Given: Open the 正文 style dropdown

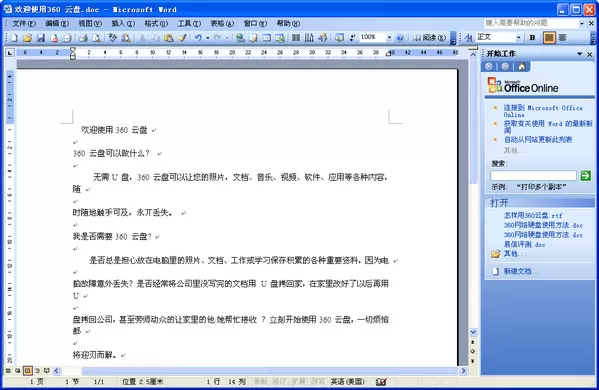Looking at the screenshot, I should click(518, 37).
